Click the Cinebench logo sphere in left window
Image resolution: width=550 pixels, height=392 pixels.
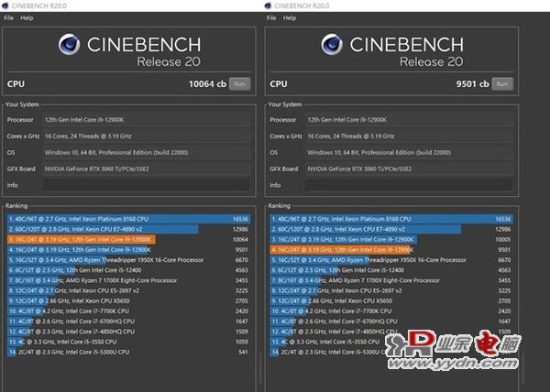point(69,45)
